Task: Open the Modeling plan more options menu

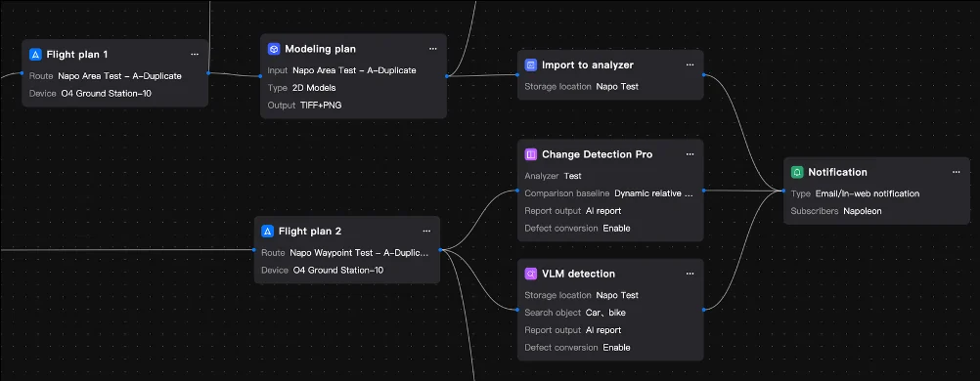Action: [433, 49]
